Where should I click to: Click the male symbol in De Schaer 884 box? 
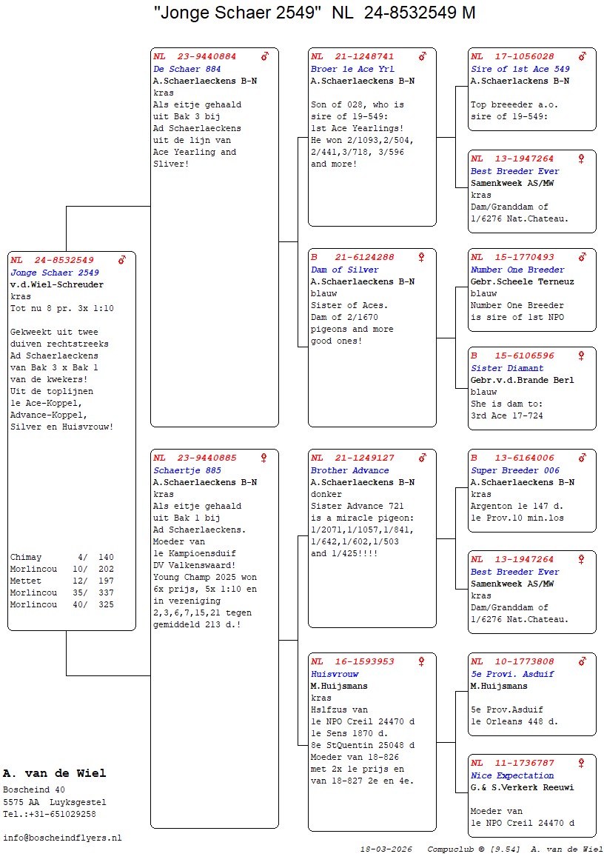point(265,56)
